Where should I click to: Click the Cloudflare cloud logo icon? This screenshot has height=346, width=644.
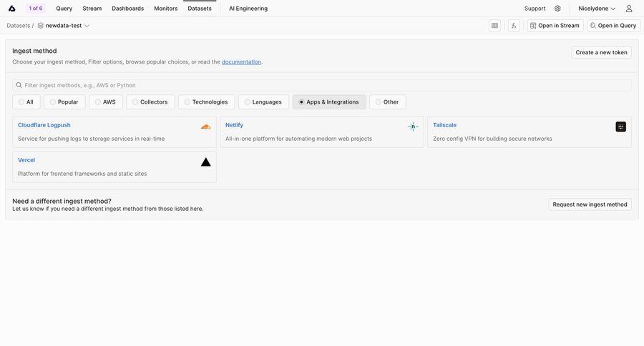pyautogui.click(x=206, y=127)
